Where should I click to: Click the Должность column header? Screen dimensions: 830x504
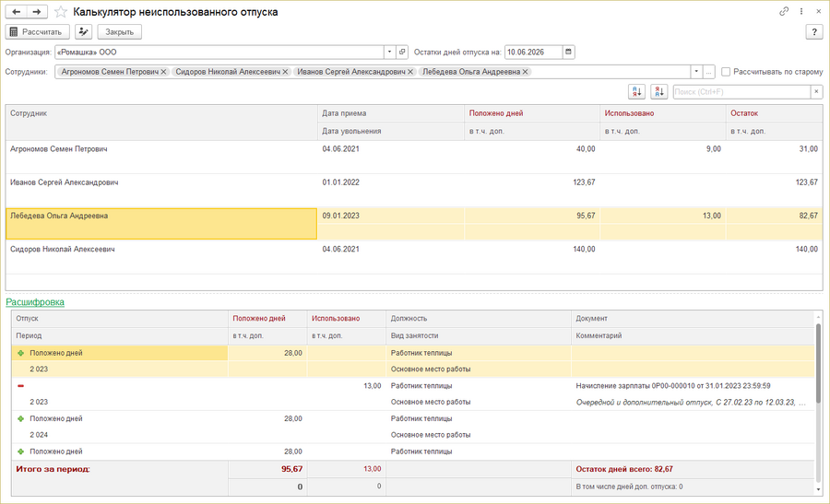pos(479,319)
